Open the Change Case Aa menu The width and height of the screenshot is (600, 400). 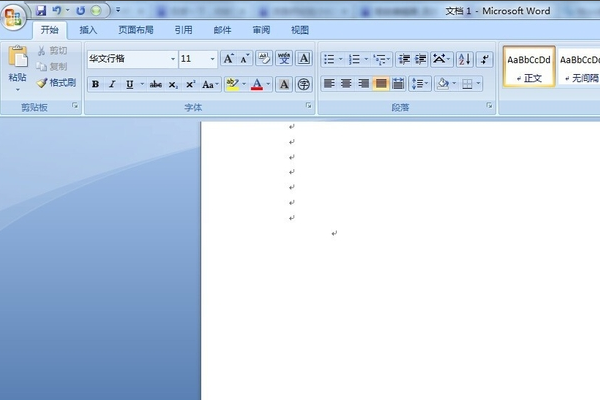(x=210, y=84)
